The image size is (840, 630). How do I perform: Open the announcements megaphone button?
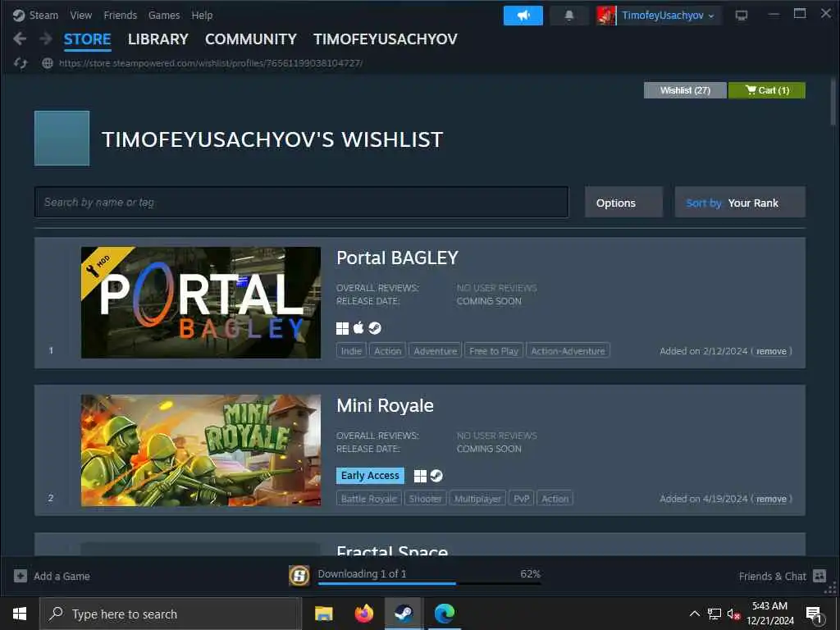523,16
